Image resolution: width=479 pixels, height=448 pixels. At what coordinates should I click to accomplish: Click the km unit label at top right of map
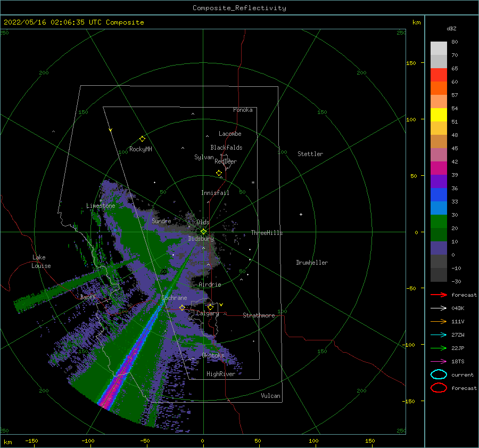[416, 22]
